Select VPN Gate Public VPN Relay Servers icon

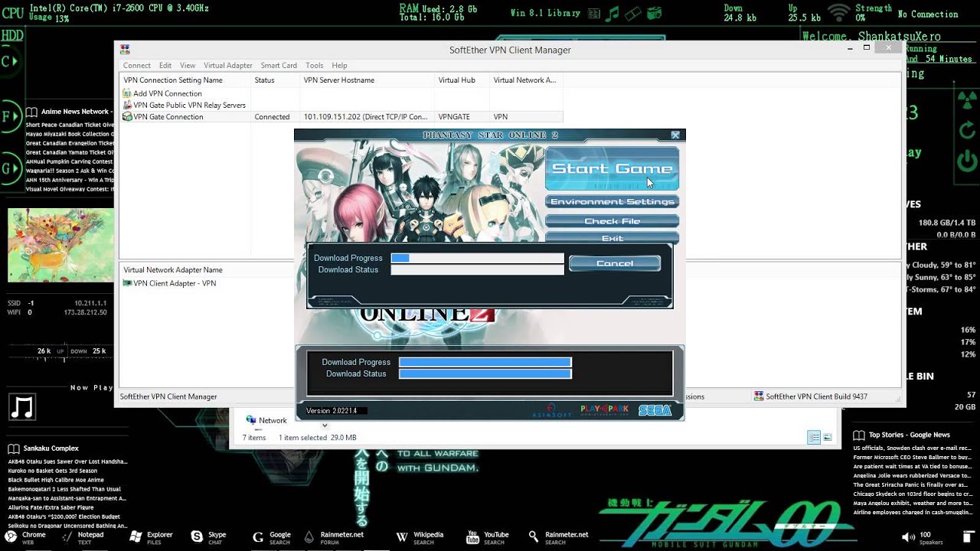pyautogui.click(x=127, y=105)
